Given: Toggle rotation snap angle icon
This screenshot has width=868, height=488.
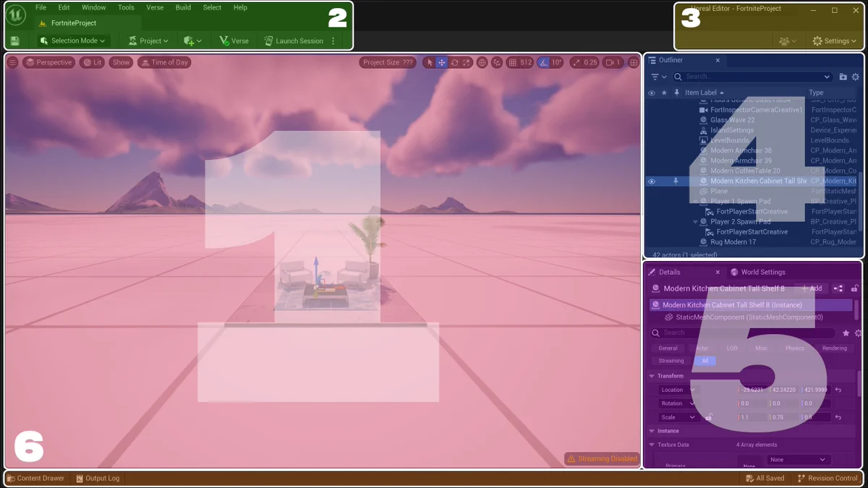Looking at the screenshot, I should coord(544,62).
